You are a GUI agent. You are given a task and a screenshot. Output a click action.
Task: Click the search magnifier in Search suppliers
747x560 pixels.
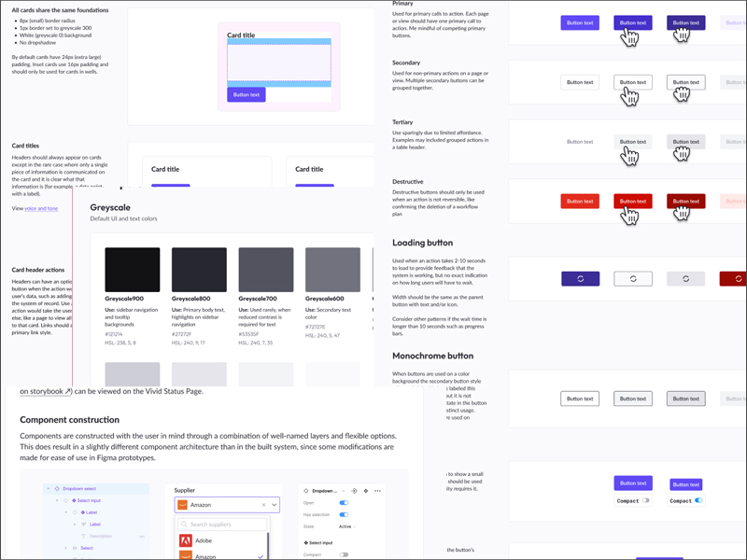(185, 525)
